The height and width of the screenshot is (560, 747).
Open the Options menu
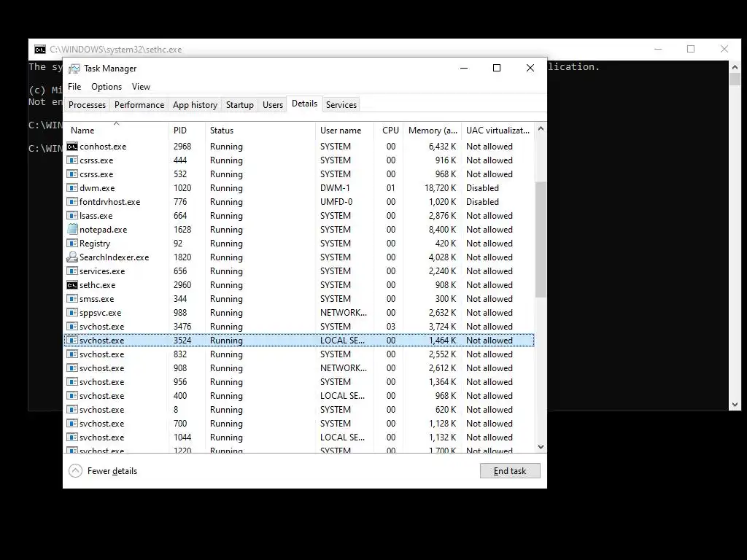tap(107, 87)
